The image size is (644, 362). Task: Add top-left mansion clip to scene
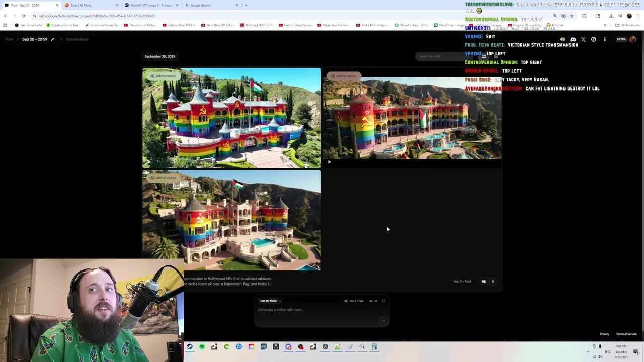tap(163, 76)
